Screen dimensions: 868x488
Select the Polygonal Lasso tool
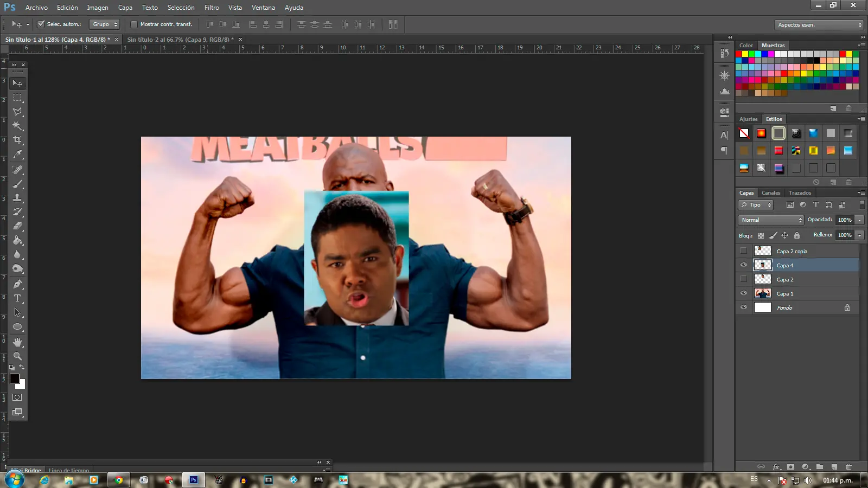coord(17,112)
